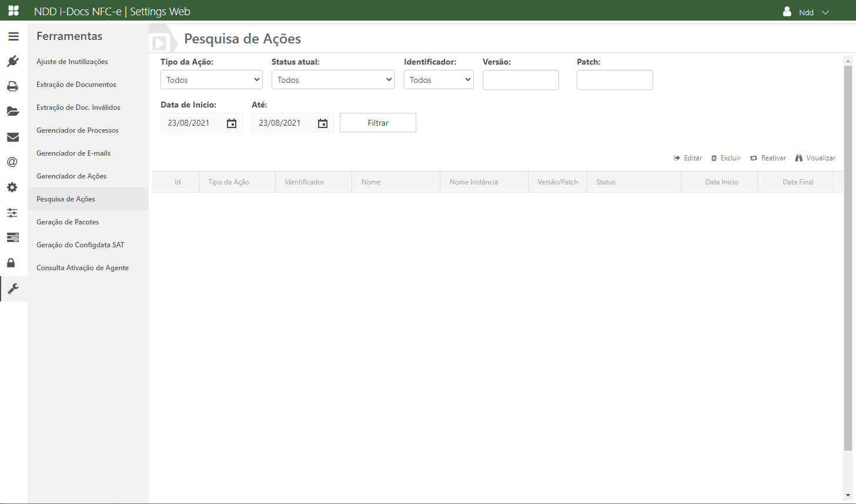This screenshot has height=504, width=856.
Task: Click the Filtrar button
Action: [x=378, y=123]
